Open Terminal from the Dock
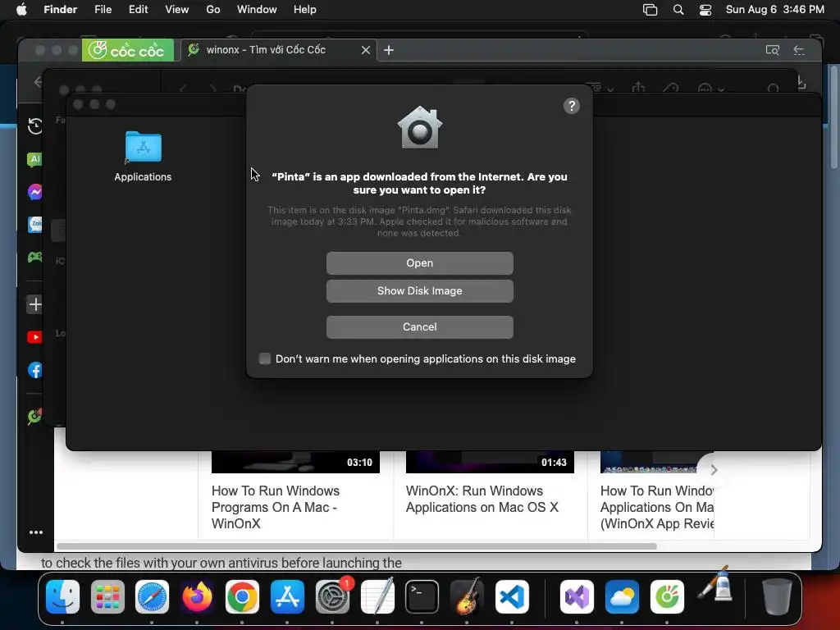Viewport: 840px width, 630px height. [422, 597]
